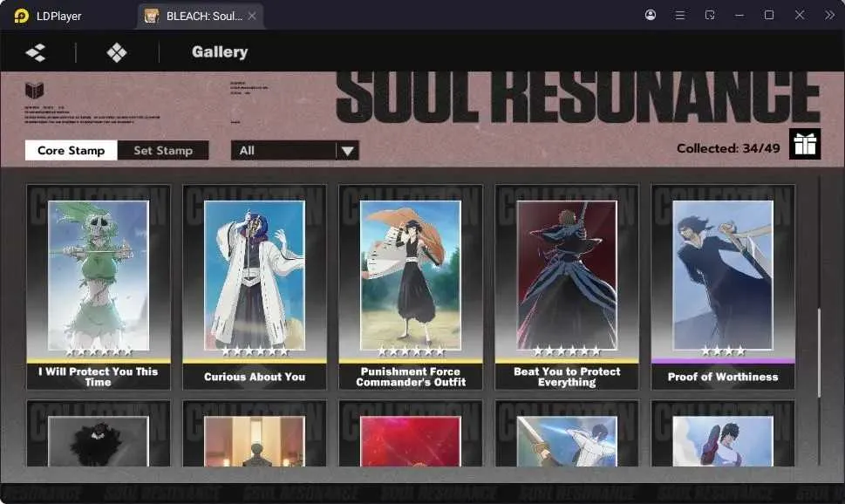This screenshot has width=845, height=504.
Task: Close the BLEACH: Soul tab
Action: click(252, 17)
